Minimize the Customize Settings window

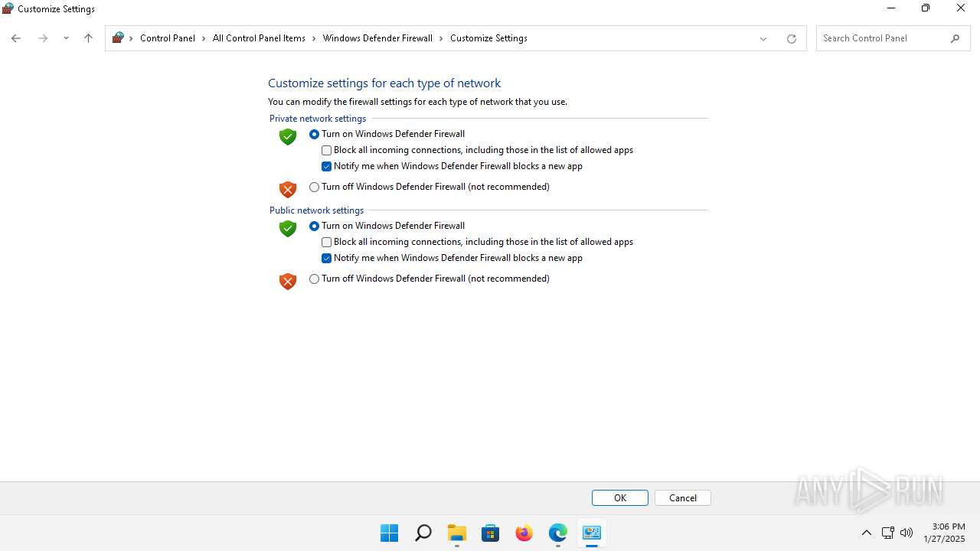[x=891, y=8]
